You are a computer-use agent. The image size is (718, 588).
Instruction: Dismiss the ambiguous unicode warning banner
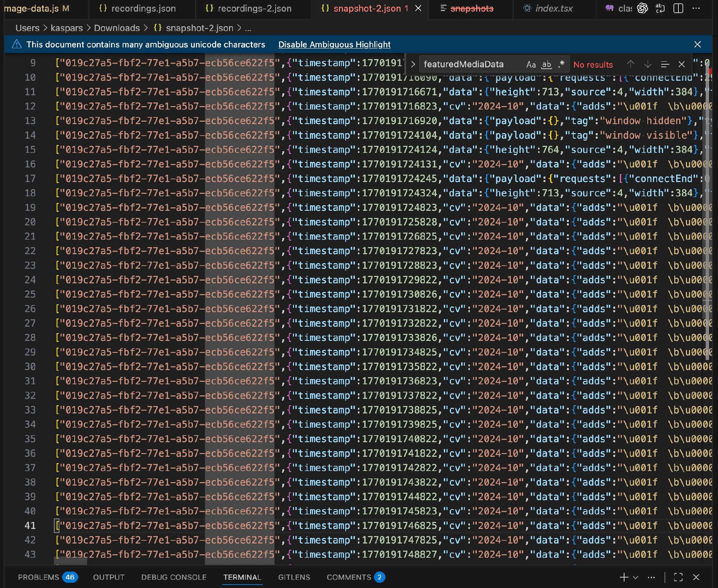[697, 44]
